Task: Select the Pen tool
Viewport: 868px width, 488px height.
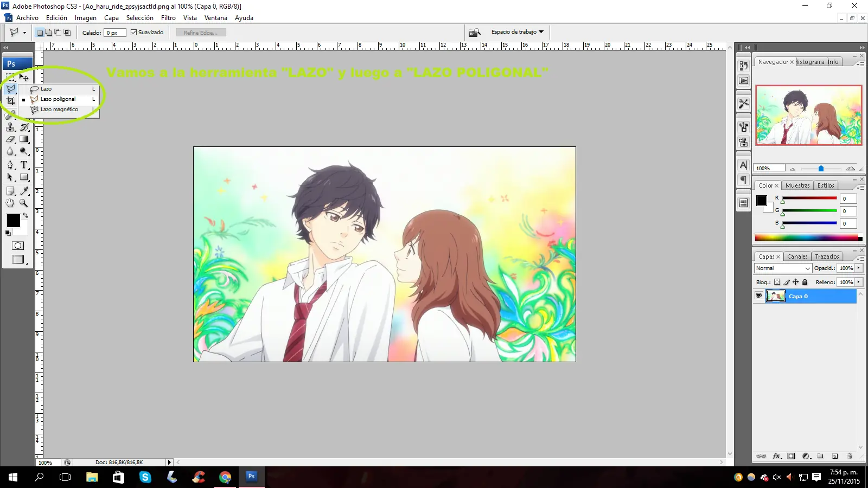Action: (x=10, y=165)
